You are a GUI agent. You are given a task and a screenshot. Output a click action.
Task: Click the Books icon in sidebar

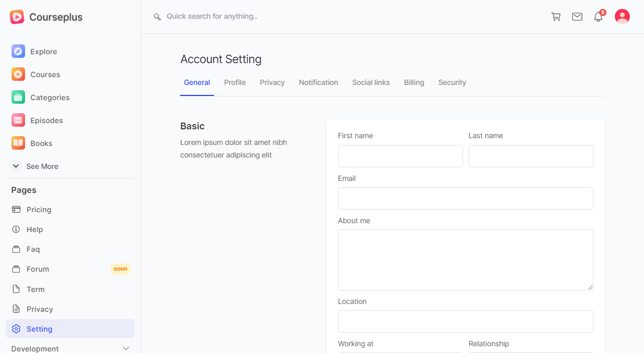point(18,143)
